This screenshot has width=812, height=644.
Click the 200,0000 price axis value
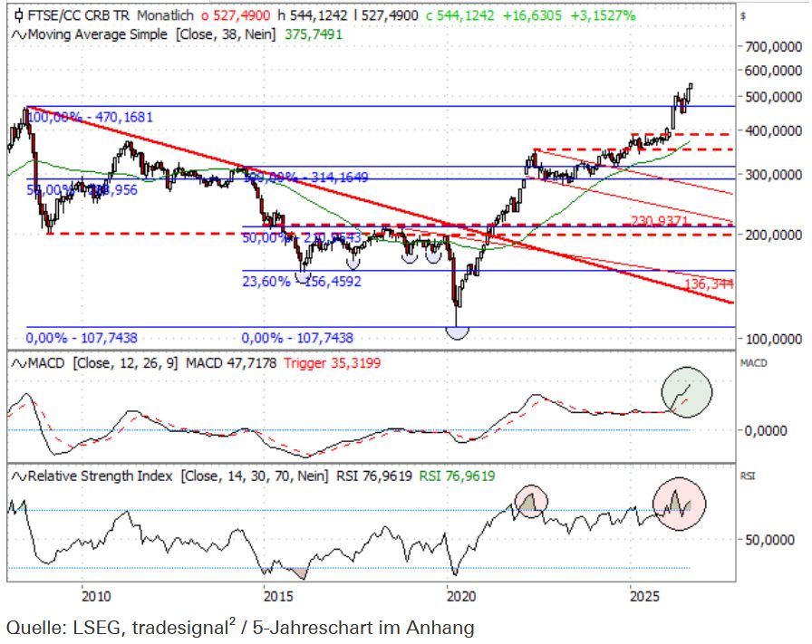pyautogui.click(x=774, y=235)
